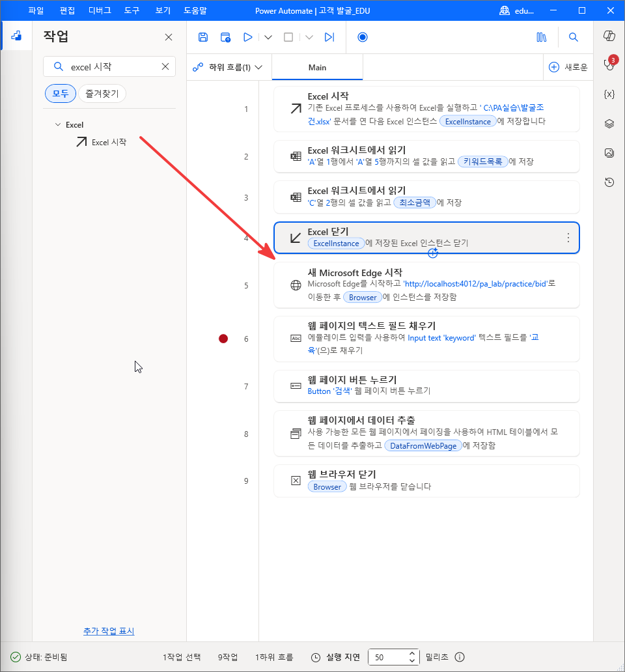Start the Recorder icon
Image resolution: width=625 pixels, height=672 pixels.
click(x=363, y=37)
